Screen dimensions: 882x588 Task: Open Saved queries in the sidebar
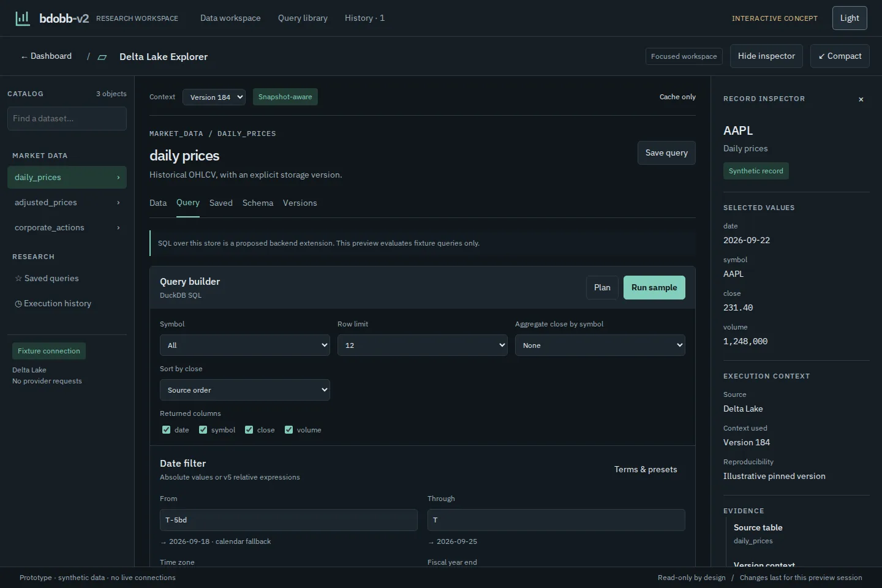coord(67,278)
